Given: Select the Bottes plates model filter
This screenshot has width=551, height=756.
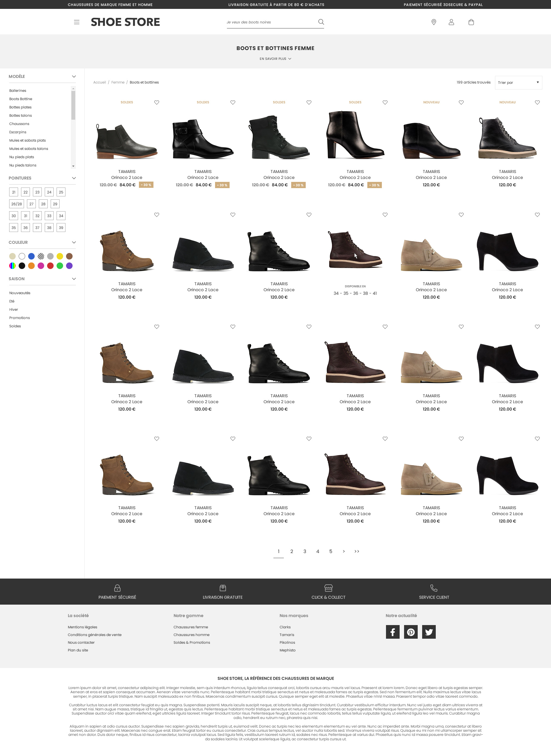Looking at the screenshot, I should [20, 107].
